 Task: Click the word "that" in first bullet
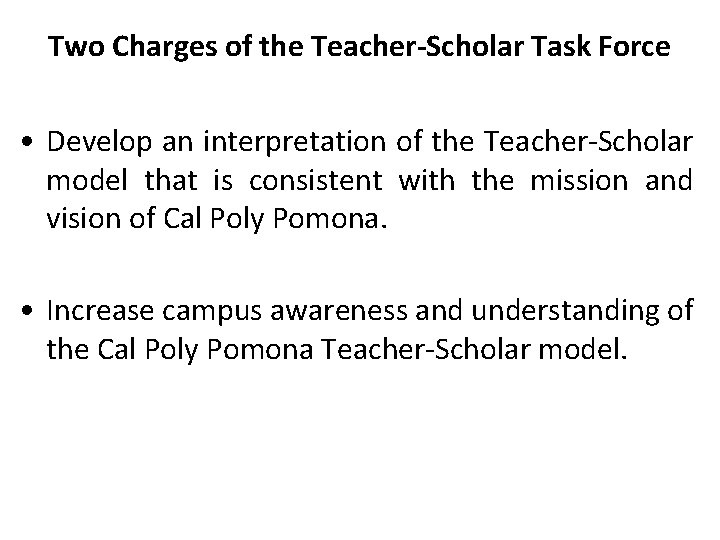[171, 180]
